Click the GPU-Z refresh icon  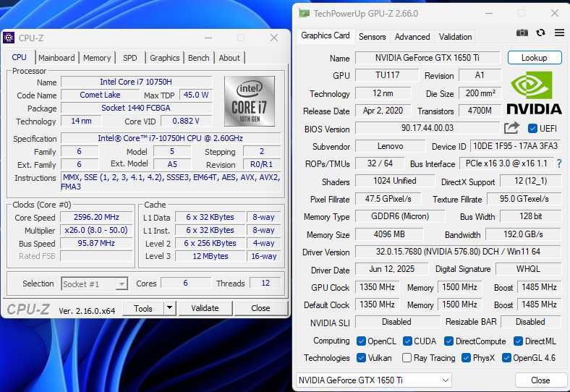[x=540, y=33]
